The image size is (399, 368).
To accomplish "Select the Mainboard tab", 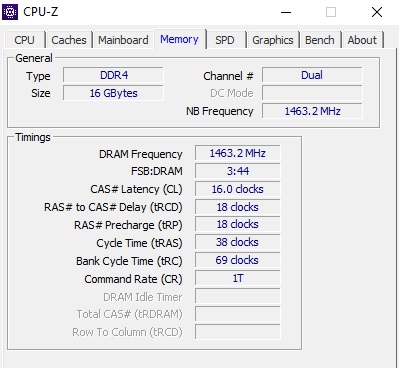I will tap(123, 40).
